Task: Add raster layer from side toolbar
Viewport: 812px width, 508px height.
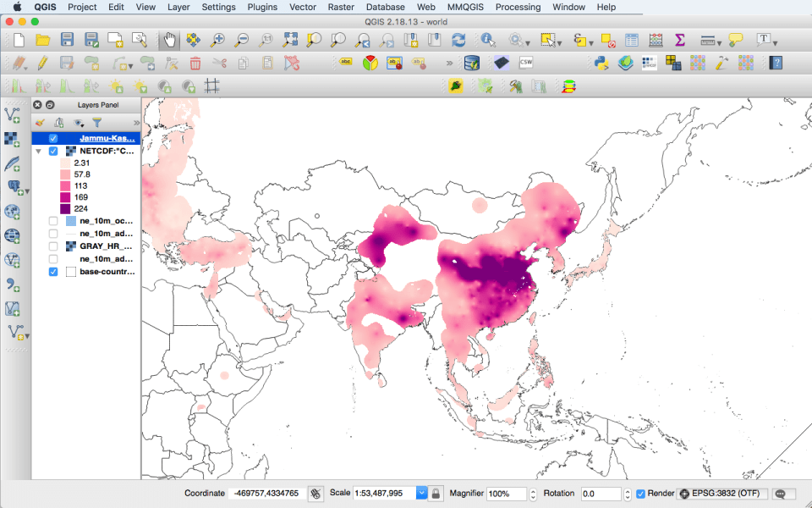Action: click(13, 139)
